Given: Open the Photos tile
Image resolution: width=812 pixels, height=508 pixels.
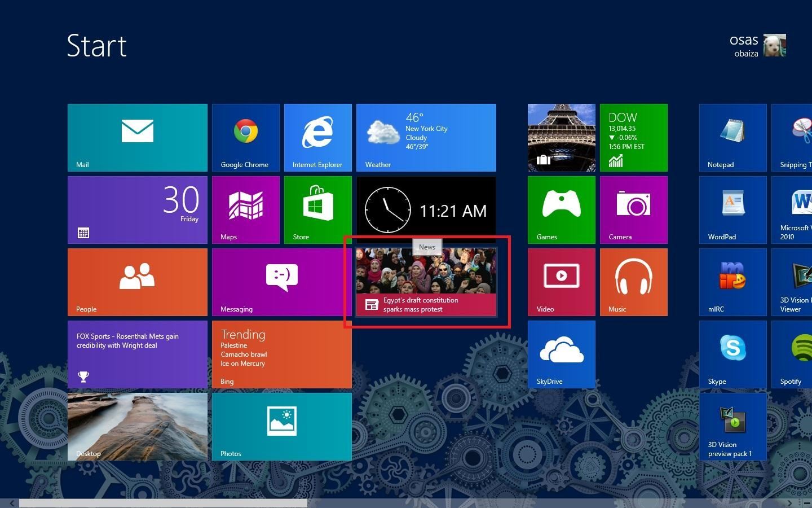Looking at the screenshot, I should point(282,427).
